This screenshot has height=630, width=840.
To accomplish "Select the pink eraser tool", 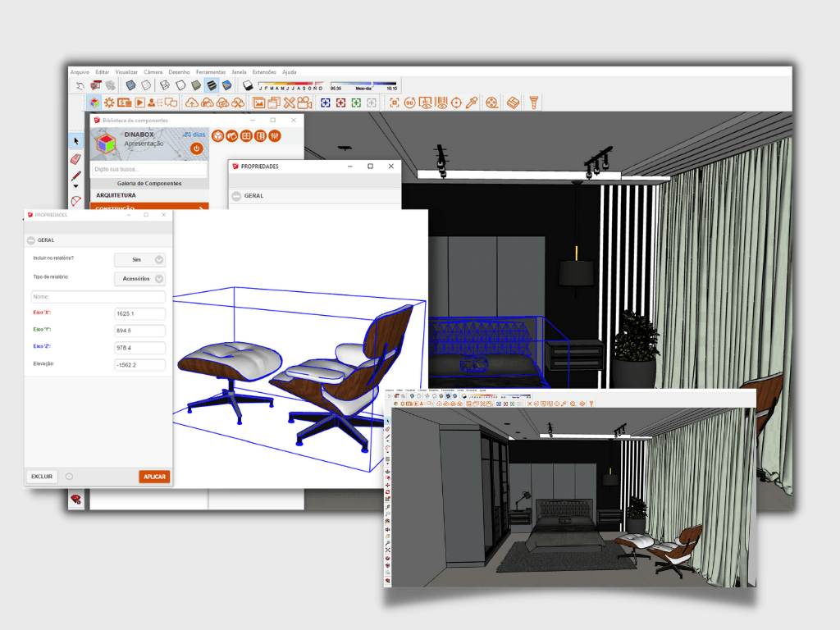I will 76,158.
